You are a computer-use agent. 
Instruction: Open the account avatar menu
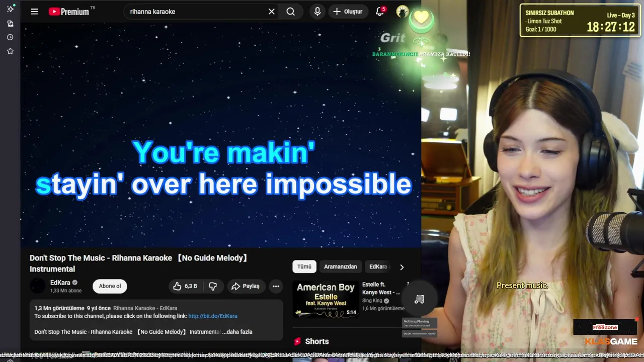(403, 12)
